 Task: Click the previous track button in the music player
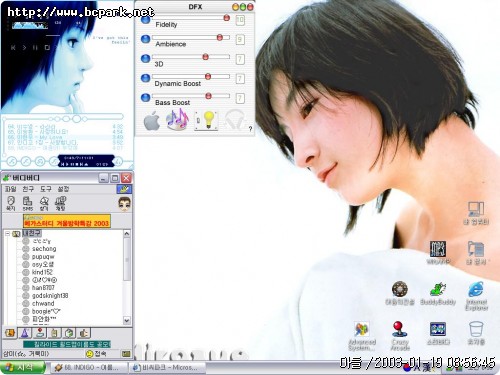13,48
